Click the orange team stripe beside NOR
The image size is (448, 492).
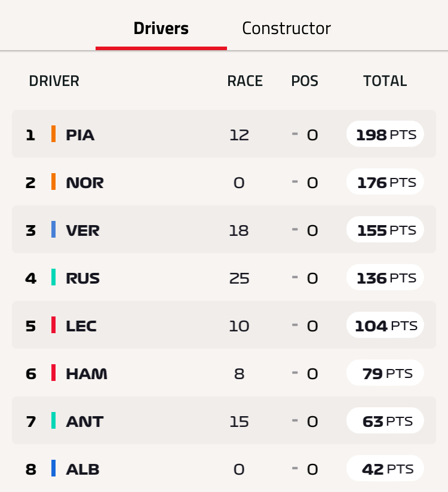click(53, 182)
